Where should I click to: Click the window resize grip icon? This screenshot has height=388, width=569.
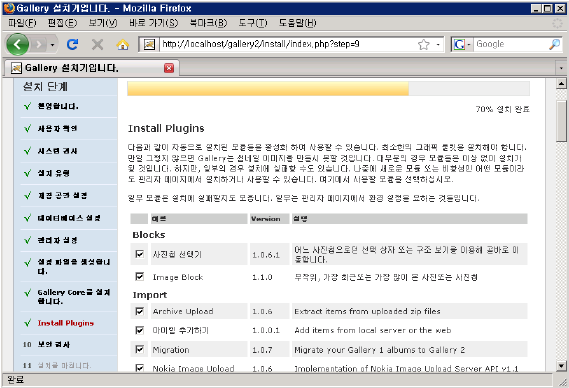[x=562, y=381]
